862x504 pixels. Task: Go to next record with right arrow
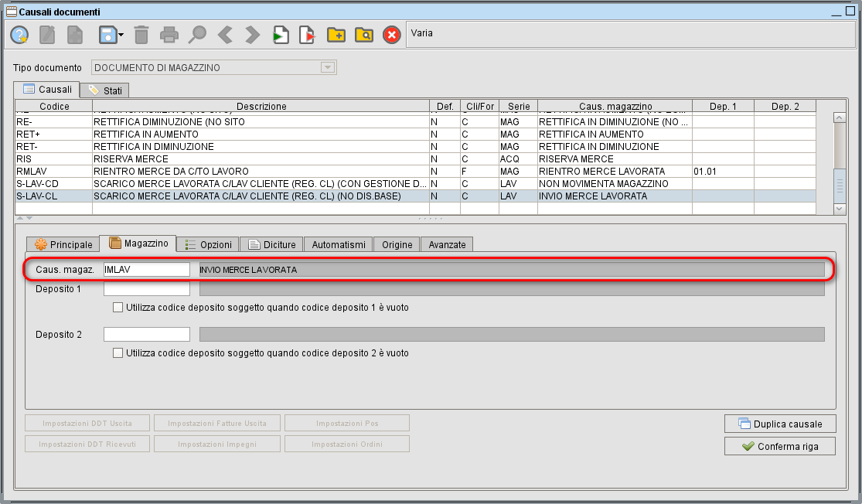click(252, 35)
